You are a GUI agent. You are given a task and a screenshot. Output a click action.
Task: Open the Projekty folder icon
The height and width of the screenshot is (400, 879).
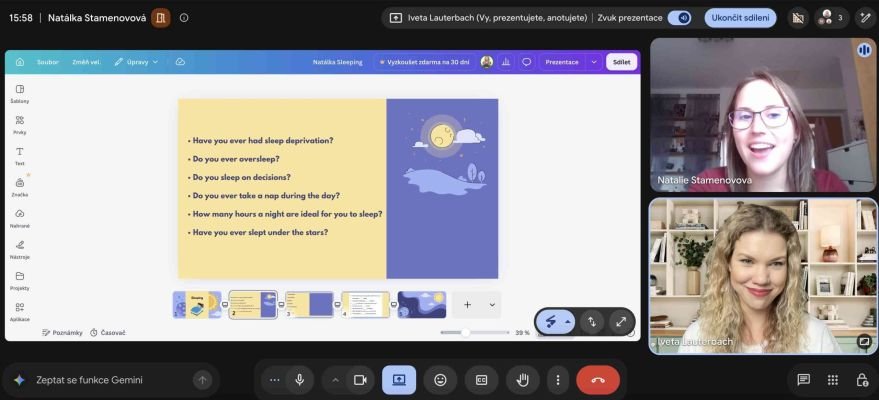click(x=20, y=281)
